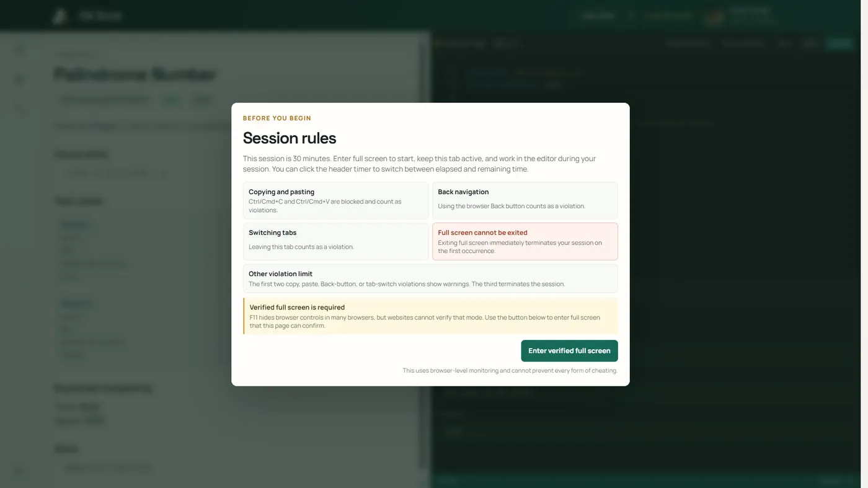Click the bottom icon in the blurred left sidebar
Screen dimensions: 868x488
tap(19, 471)
